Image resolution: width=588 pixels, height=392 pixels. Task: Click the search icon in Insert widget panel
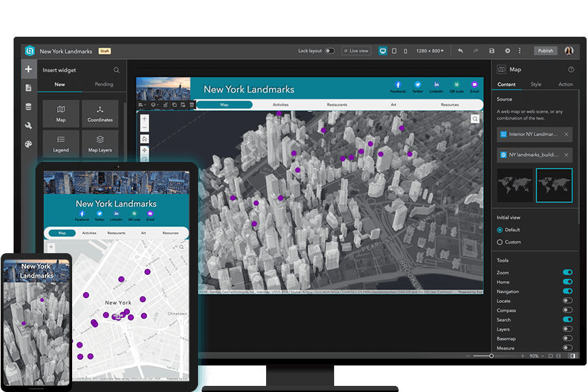[x=116, y=70]
